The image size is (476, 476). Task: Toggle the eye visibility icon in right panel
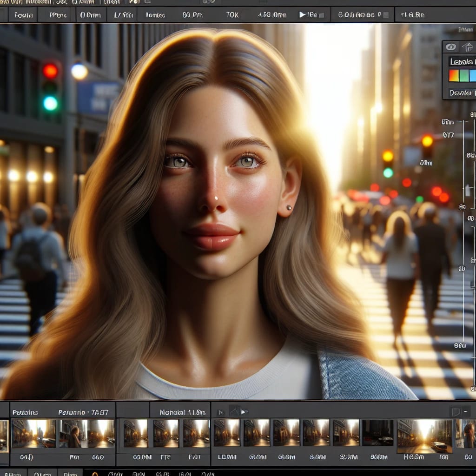click(451, 47)
